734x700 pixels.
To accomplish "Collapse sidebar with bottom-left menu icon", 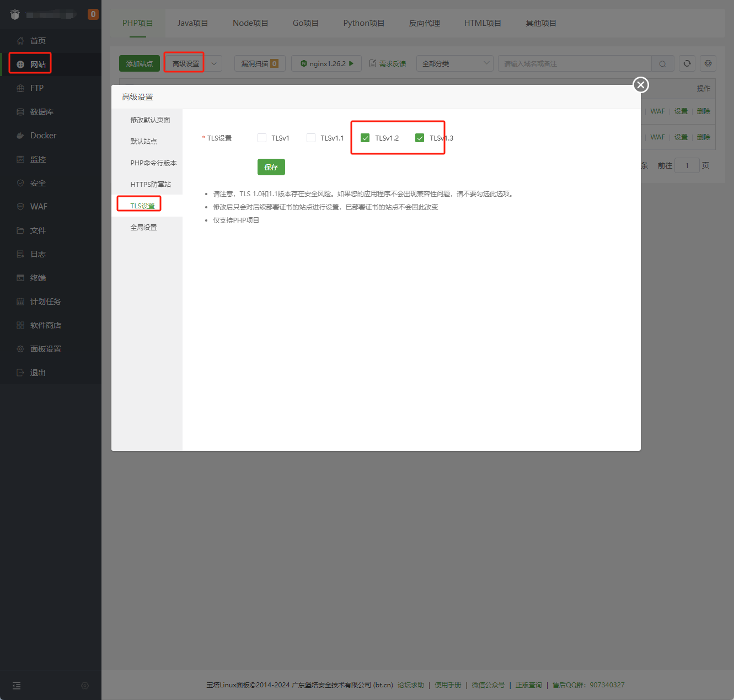I will 17,686.
